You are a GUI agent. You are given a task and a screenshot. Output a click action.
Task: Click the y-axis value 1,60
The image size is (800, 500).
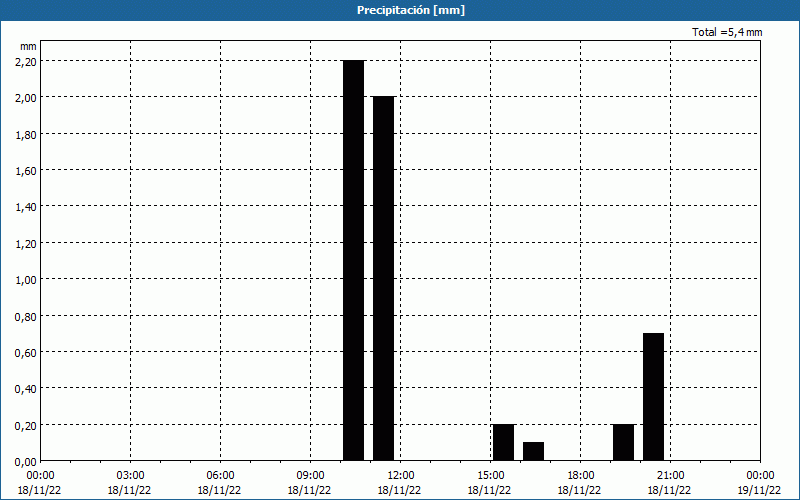click(26, 170)
